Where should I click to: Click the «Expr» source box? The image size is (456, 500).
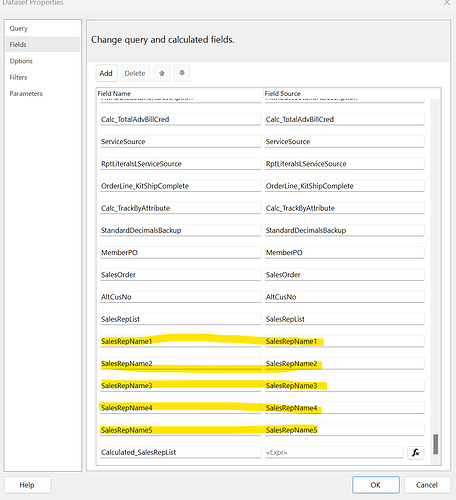coord(334,452)
